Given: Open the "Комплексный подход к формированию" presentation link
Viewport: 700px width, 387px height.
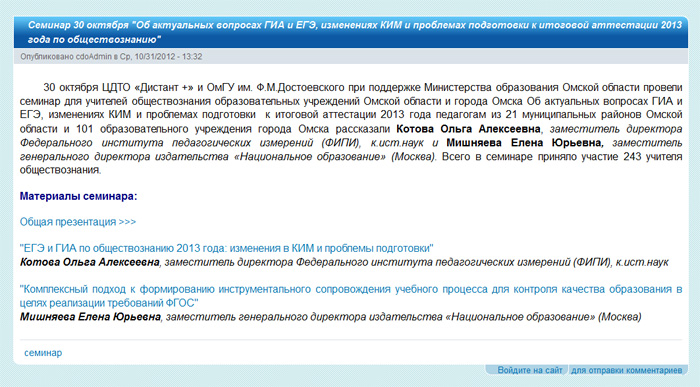Looking at the screenshot, I should click(x=351, y=296).
